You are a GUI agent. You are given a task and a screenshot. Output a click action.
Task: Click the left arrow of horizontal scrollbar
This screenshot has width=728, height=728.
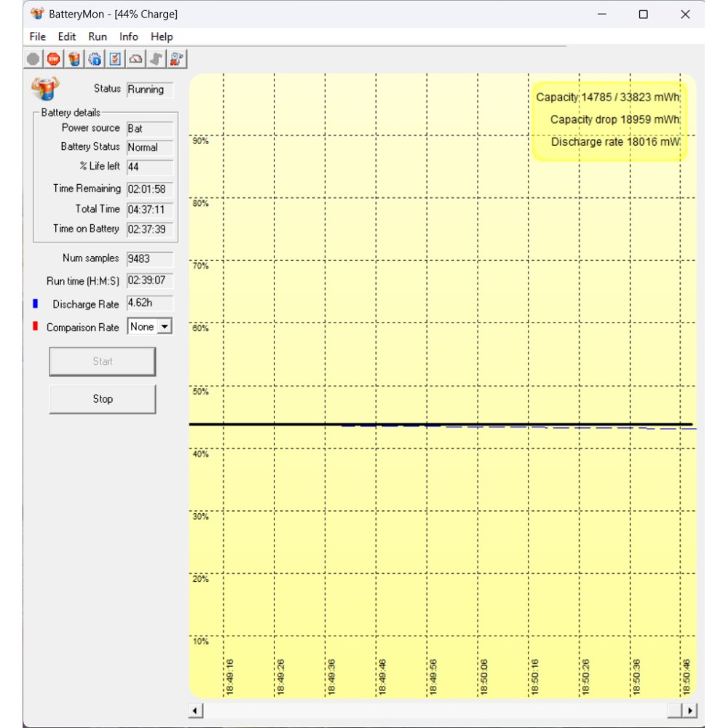[x=196, y=711]
